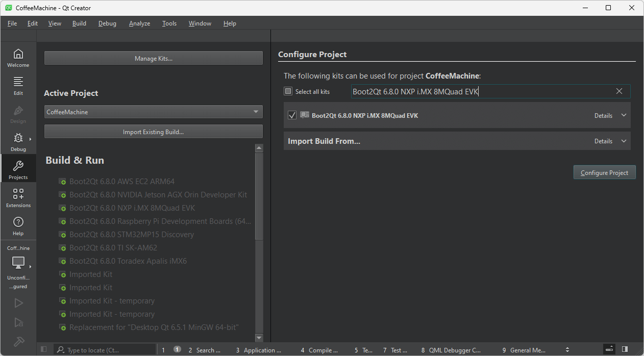Uncheck the Boot2Qt NXP i.MX 8MQuad kit
The height and width of the screenshot is (356, 644).
coord(292,115)
